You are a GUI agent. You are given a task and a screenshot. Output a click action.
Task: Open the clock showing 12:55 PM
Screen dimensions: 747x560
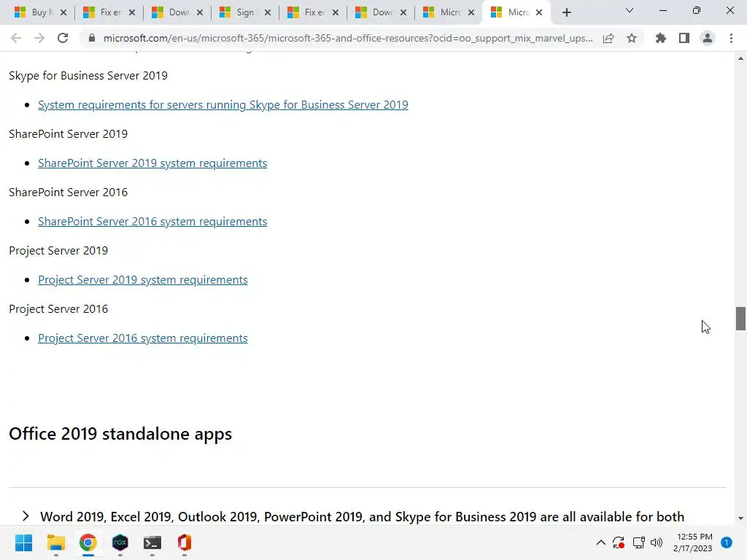coord(693,542)
